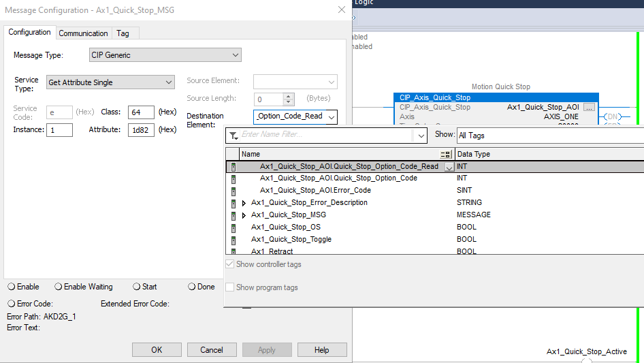Decrease Source Length with stepper down arrow
This screenshot has height=363, width=644.
coord(289,102)
